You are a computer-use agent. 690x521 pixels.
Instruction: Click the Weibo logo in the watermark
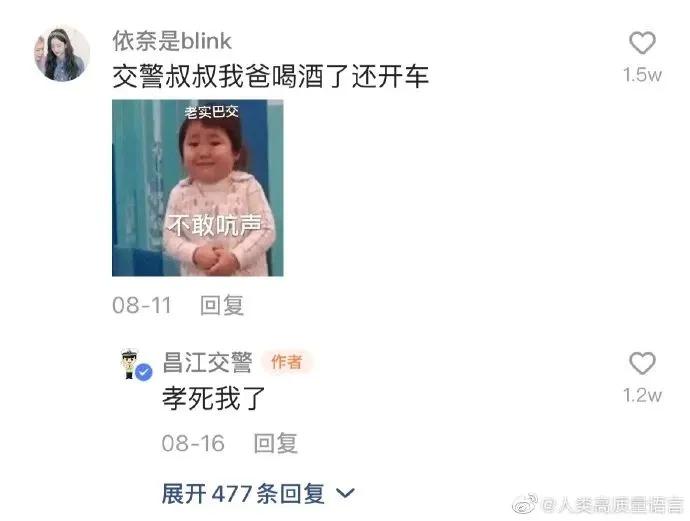coord(525,504)
